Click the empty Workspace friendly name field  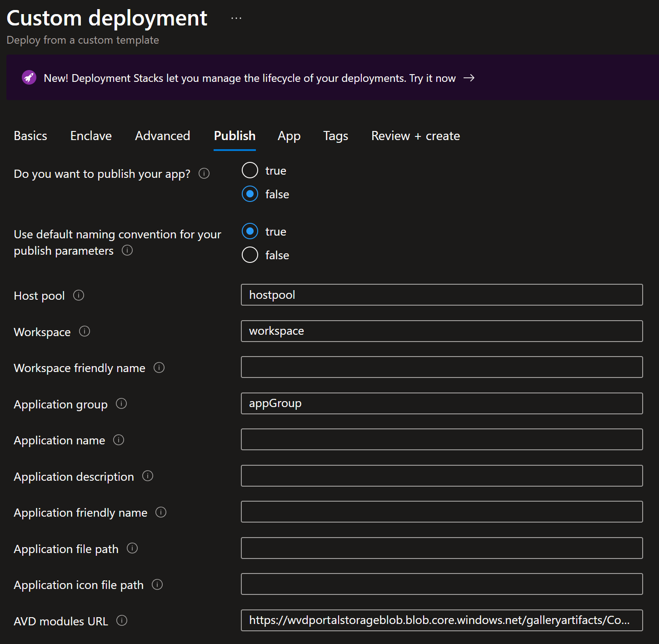coord(442,367)
